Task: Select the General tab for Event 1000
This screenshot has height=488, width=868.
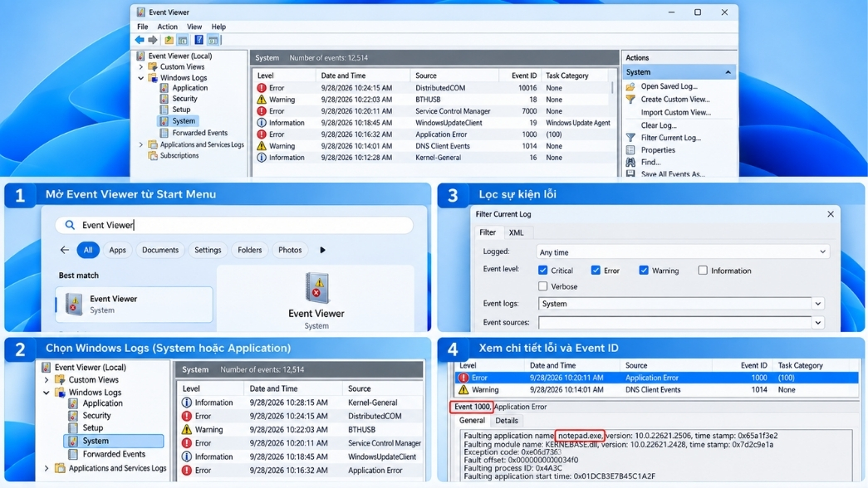Action: pos(472,421)
